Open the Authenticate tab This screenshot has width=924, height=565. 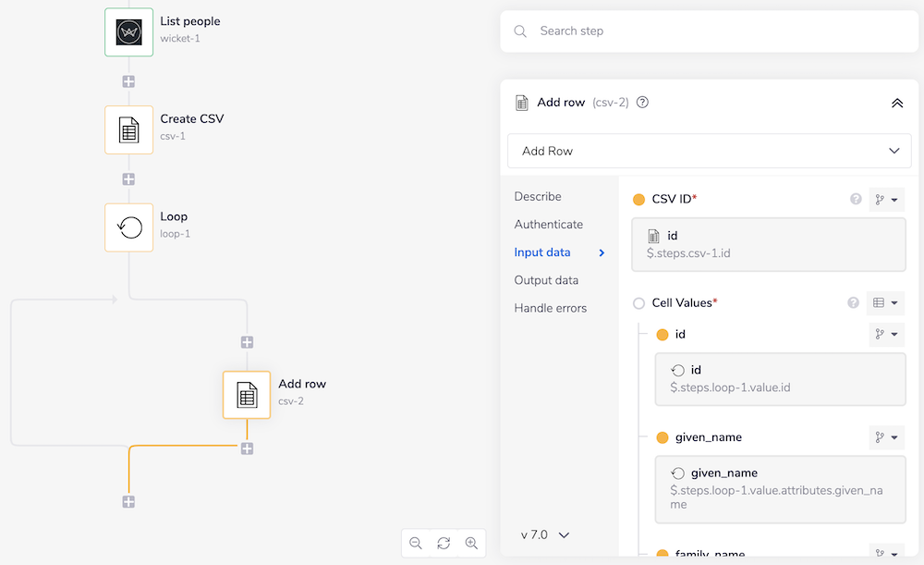coord(548,225)
